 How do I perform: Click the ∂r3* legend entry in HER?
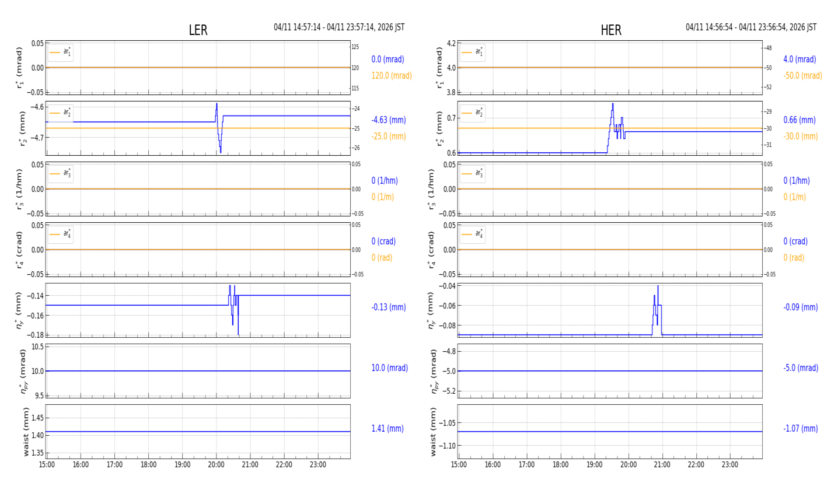point(473,173)
